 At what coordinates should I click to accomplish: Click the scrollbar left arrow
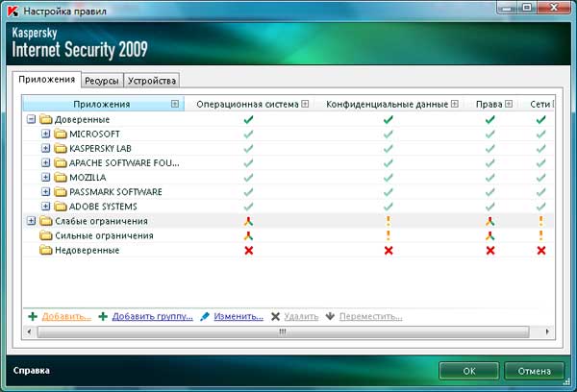[x=29, y=331]
